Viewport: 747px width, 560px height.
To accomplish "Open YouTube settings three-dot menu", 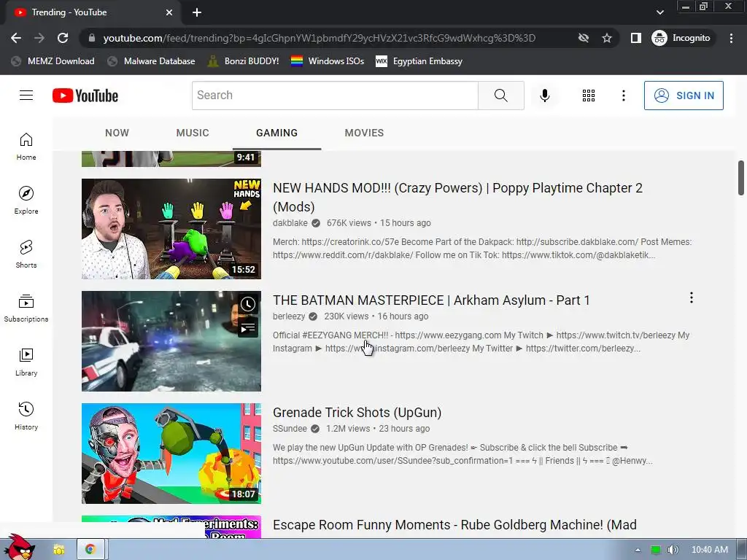I will coord(623,96).
